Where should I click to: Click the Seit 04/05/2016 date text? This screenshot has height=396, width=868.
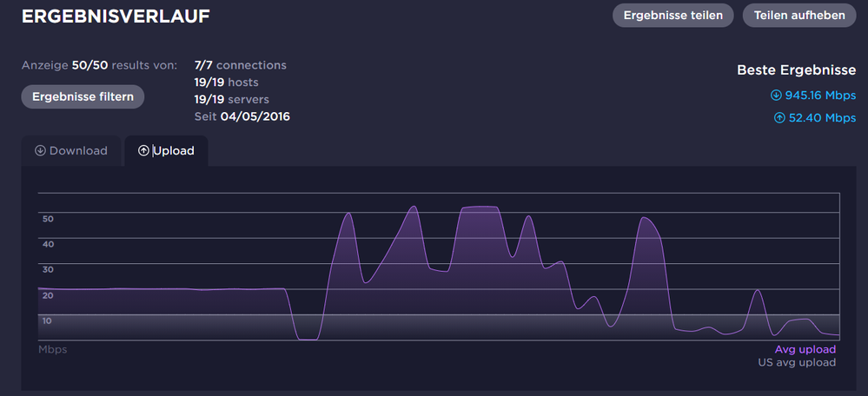tap(242, 116)
